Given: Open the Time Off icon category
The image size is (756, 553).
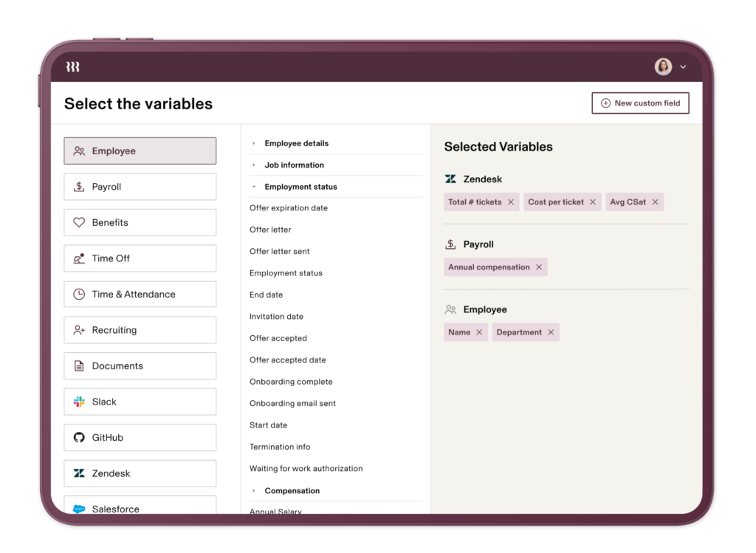Looking at the screenshot, I should tap(79, 258).
